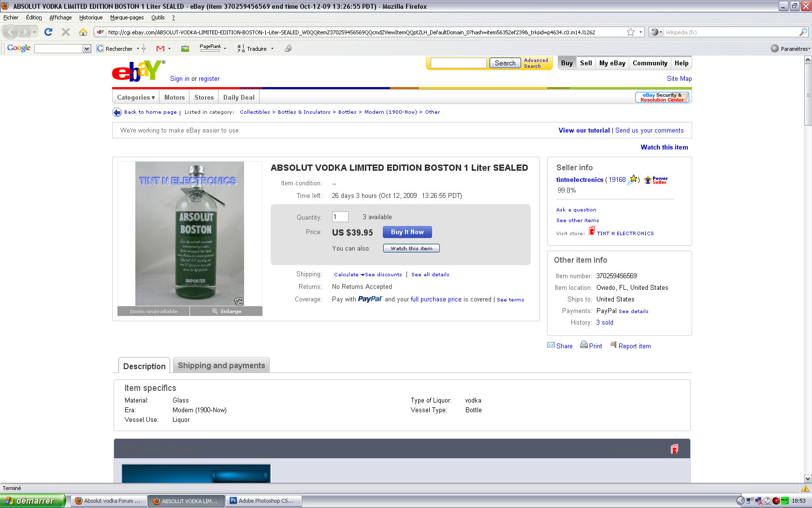Click the Sign in link
The width and height of the screenshot is (812, 508).
pos(180,78)
